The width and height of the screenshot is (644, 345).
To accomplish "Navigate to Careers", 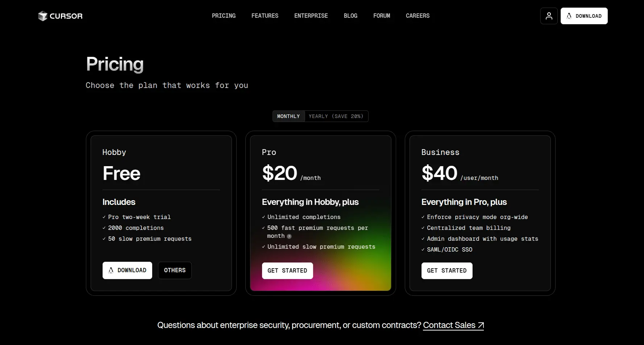I will click(417, 16).
